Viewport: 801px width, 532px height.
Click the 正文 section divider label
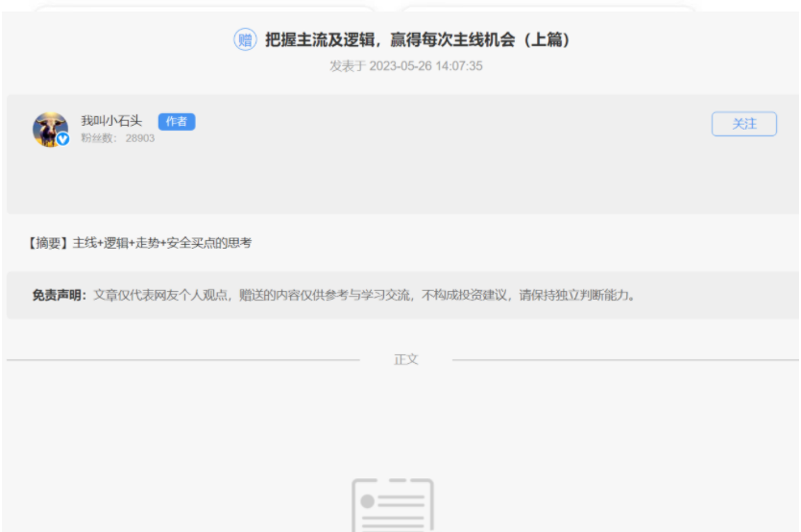click(406, 359)
